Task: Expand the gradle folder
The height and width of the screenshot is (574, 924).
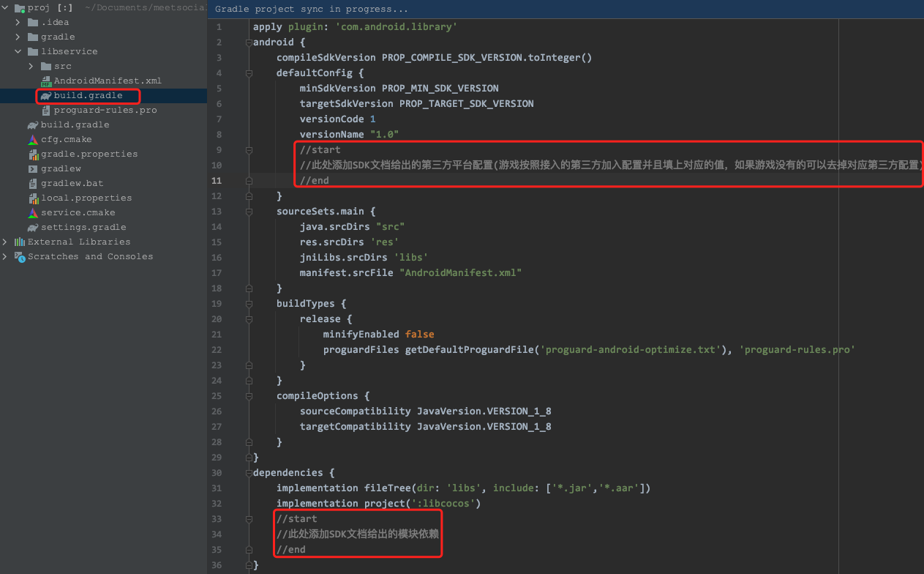Action: coord(18,37)
